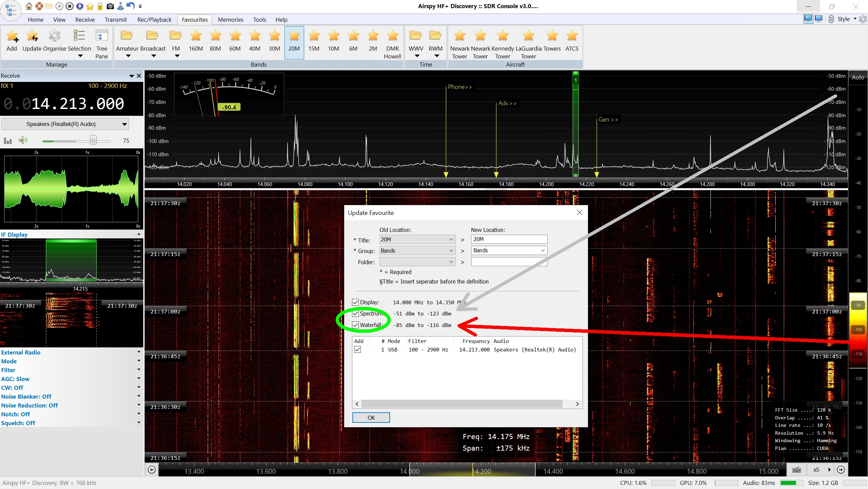Click the camera screenshot icon in title toolbar

tap(110, 6)
